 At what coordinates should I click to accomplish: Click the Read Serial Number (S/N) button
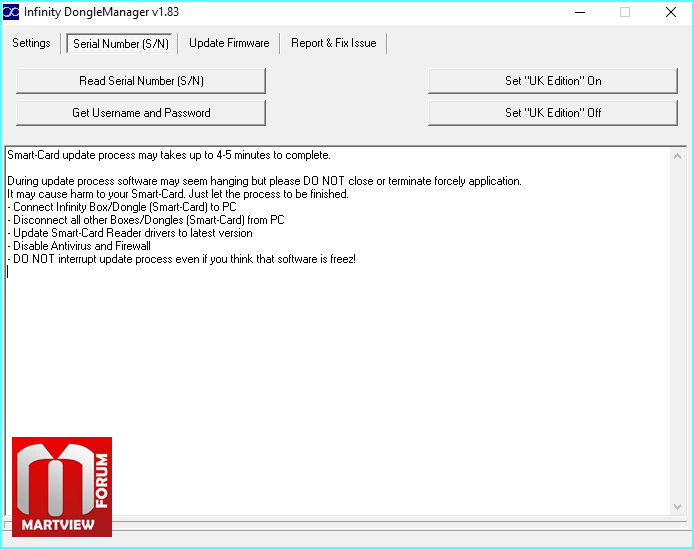click(x=141, y=81)
